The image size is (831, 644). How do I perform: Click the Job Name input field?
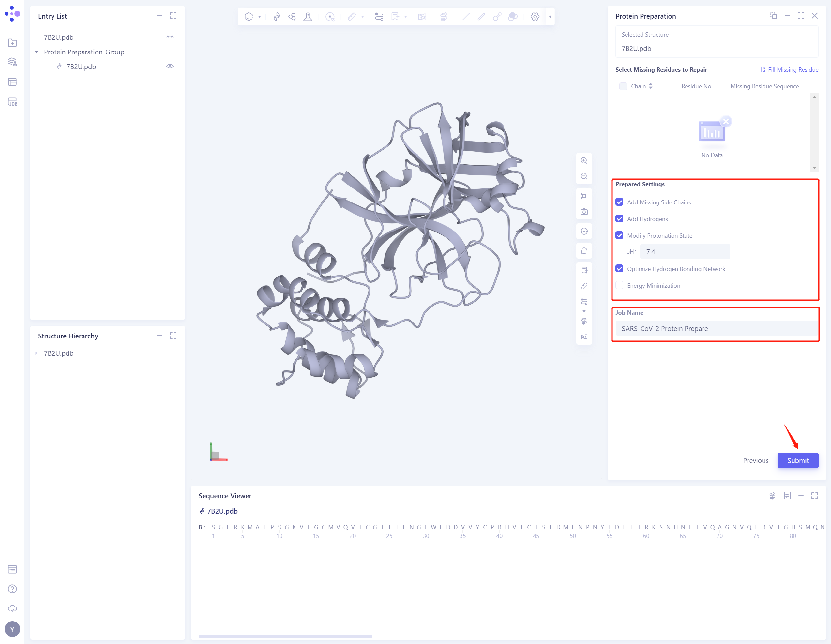coord(717,328)
